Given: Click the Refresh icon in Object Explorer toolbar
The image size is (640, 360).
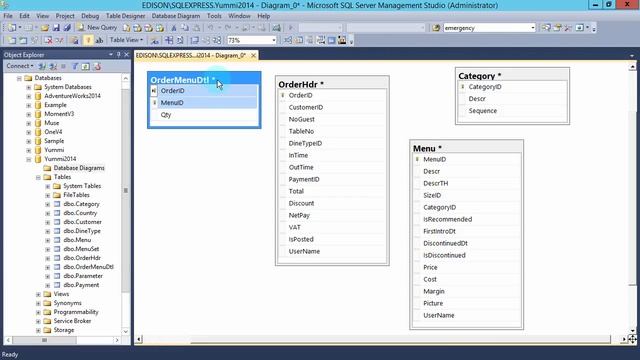Looking at the screenshot, I should point(86,66).
